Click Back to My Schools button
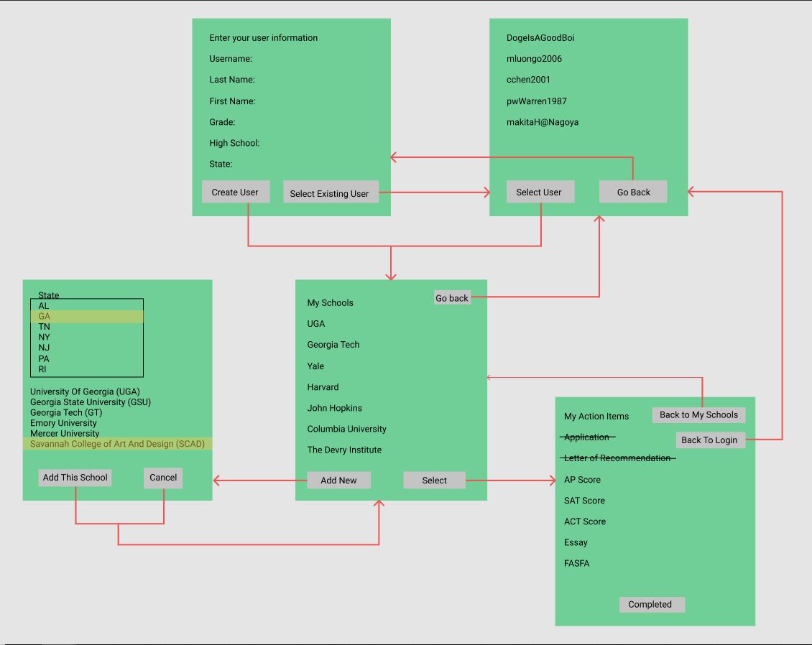The image size is (812, 645). 698,414
